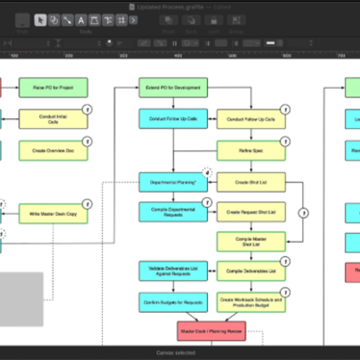Screen dimensions: 360x360
Task: Click the rotation knob control
Action: 109,43
